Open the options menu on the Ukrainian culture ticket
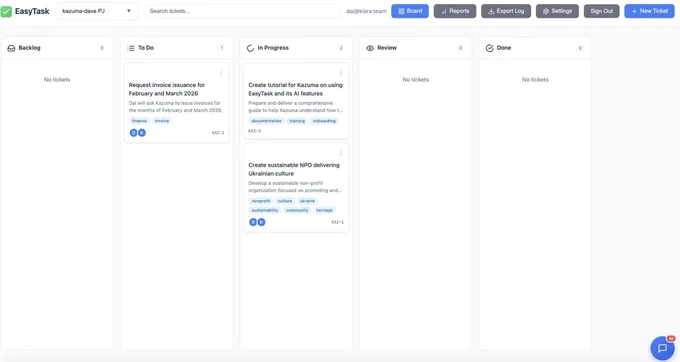The height and width of the screenshot is (362, 680). click(x=341, y=153)
